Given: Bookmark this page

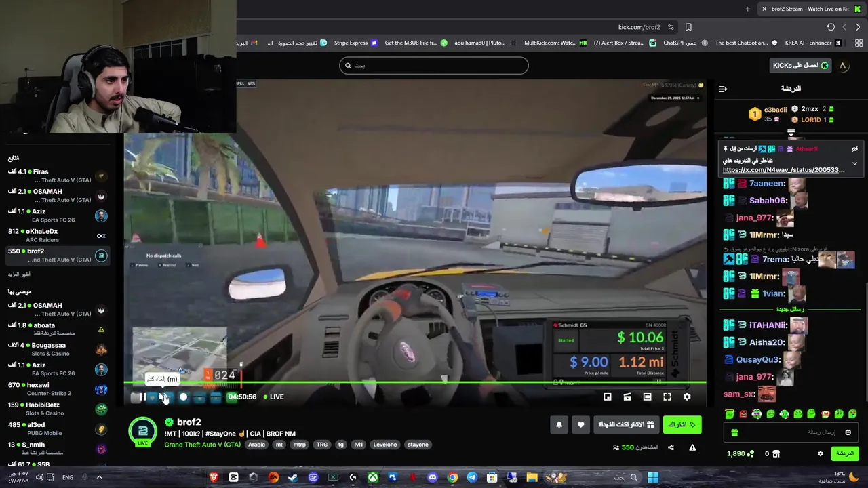Looking at the screenshot, I should coord(688,27).
